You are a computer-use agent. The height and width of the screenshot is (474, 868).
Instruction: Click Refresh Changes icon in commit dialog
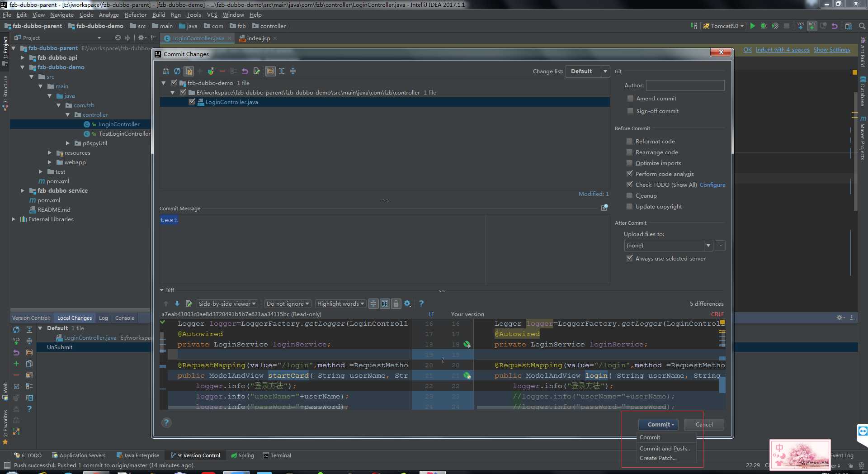pyautogui.click(x=177, y=71)
